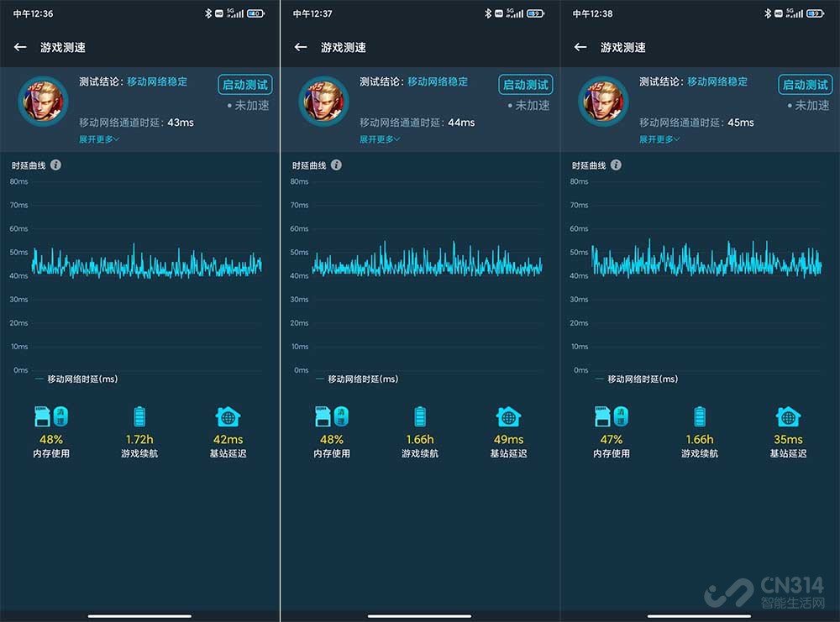Tap game avatar in 44ms latency panel
This screenshot has height=622, width=840.
click(x=323, y=102)
